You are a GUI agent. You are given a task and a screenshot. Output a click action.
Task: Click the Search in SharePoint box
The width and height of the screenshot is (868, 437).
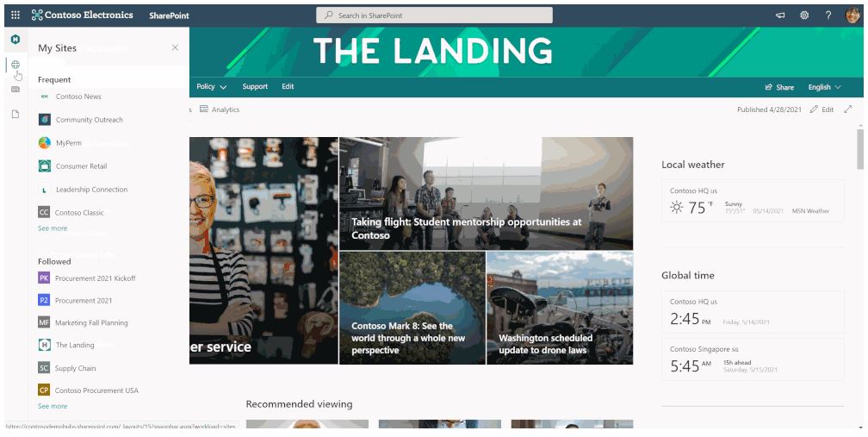pyautogui.click(x=434, y=16)
